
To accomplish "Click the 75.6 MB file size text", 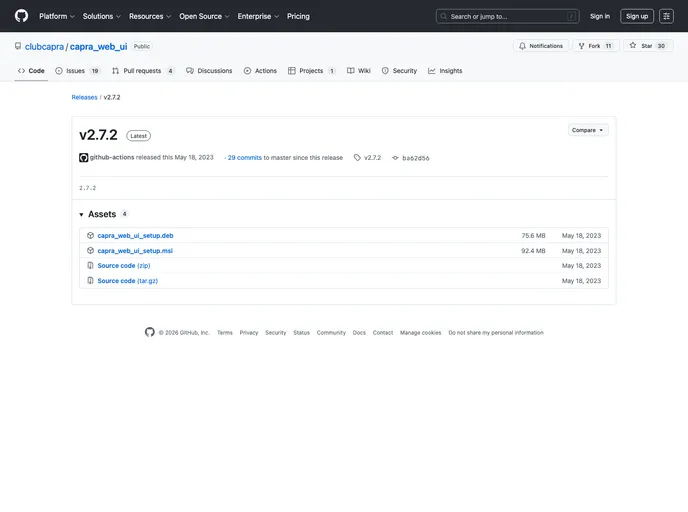I will (x=533, y=236).
